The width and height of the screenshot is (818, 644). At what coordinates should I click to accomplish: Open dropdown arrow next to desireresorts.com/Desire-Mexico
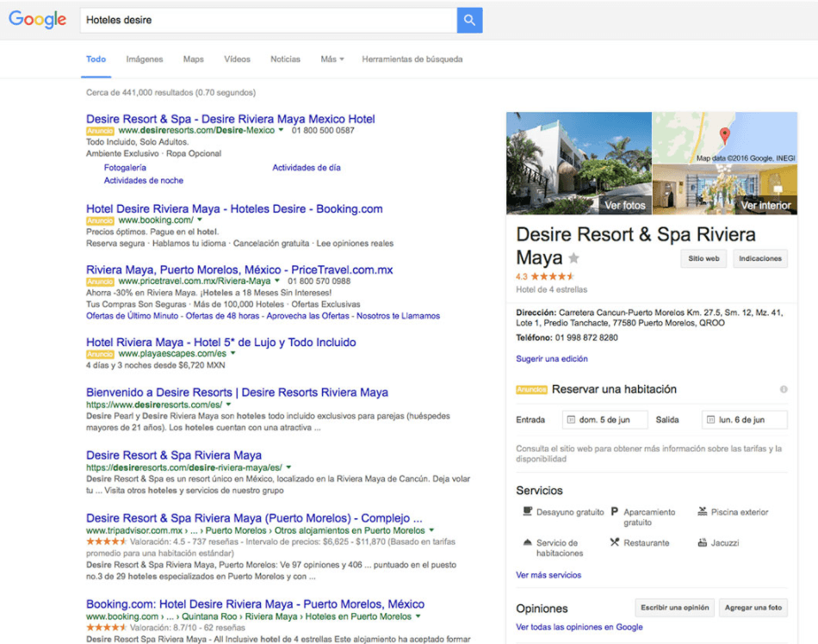pyautogui.click(x=281, y=130)
